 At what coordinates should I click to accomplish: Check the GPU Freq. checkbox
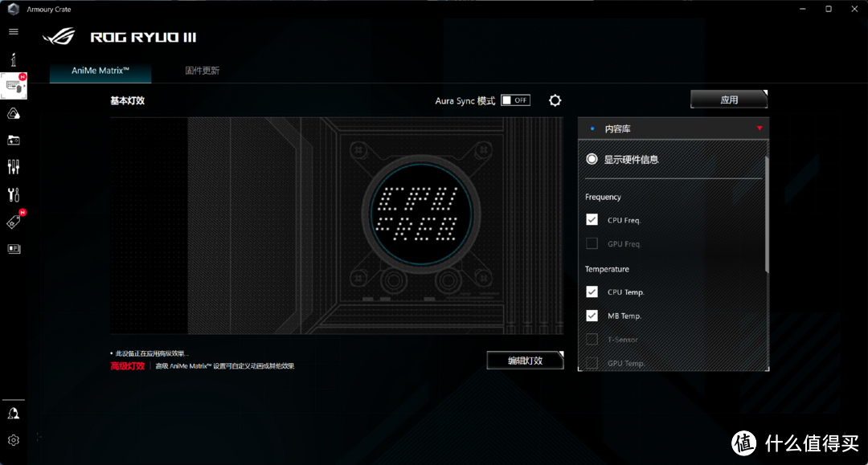tap(592, 243)
